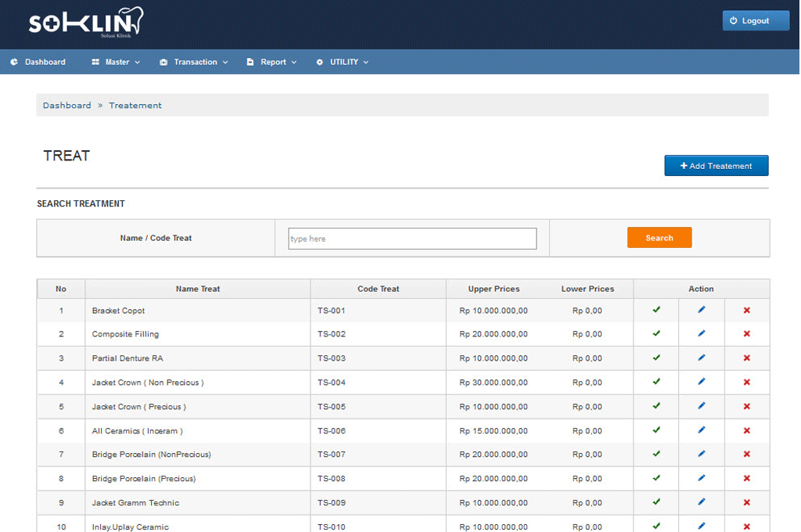801x532 pixels.
Task: Go to Dashboard in the navigation bar
Action: coord(38,62)
